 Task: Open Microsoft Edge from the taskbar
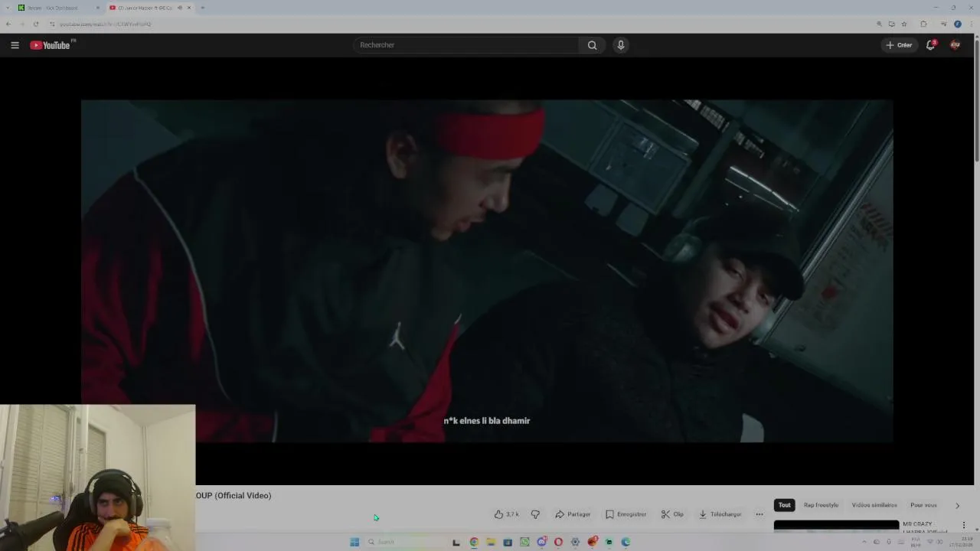[x=626, y=542]
